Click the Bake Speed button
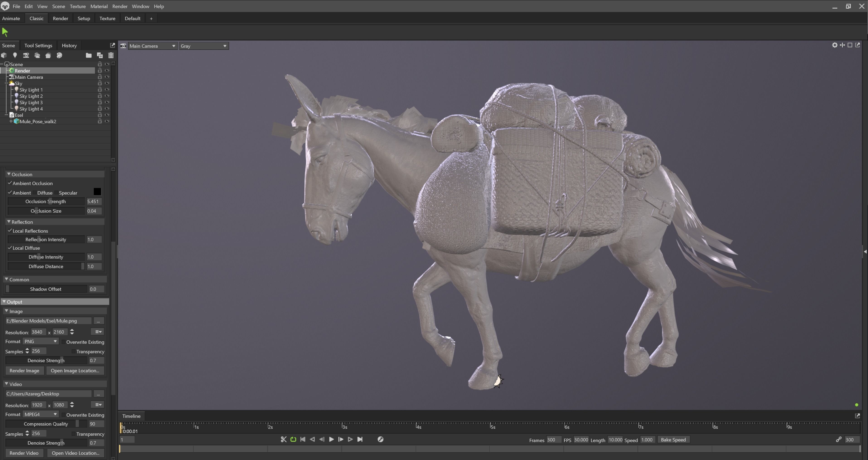Viewport: 868px width, 460px height. coord(673,439)
